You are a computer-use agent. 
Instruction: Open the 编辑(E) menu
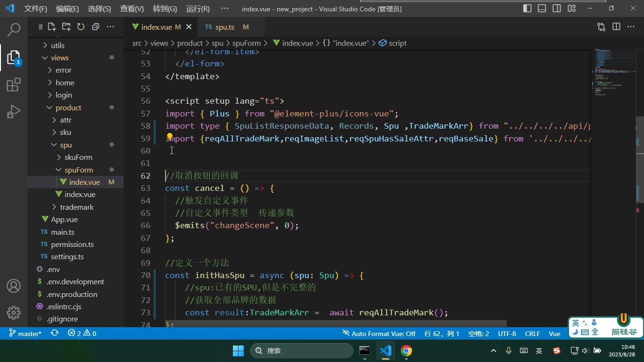click(x=67, y=8)
